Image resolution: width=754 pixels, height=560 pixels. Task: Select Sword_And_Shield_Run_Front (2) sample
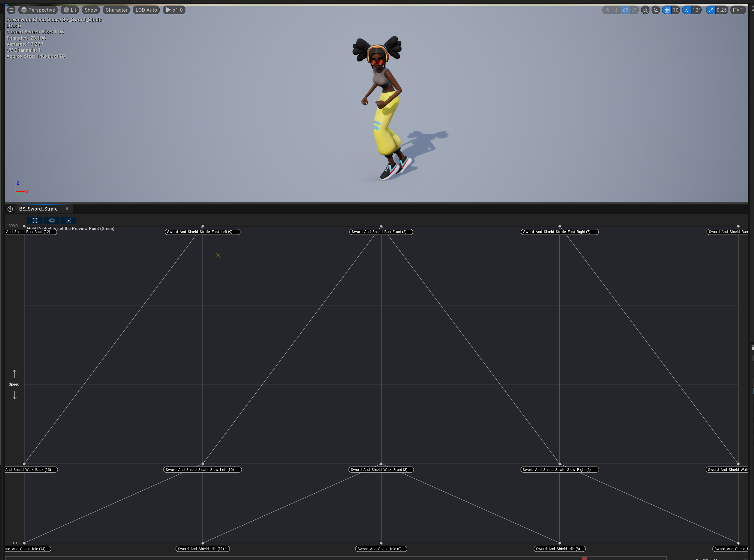point(381,232)
